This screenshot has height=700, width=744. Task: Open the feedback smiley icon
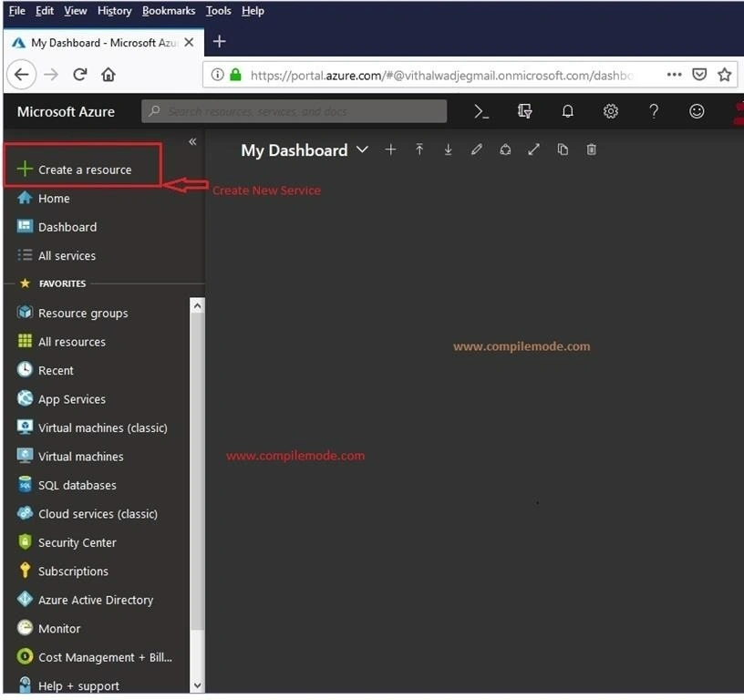(696, 111)
